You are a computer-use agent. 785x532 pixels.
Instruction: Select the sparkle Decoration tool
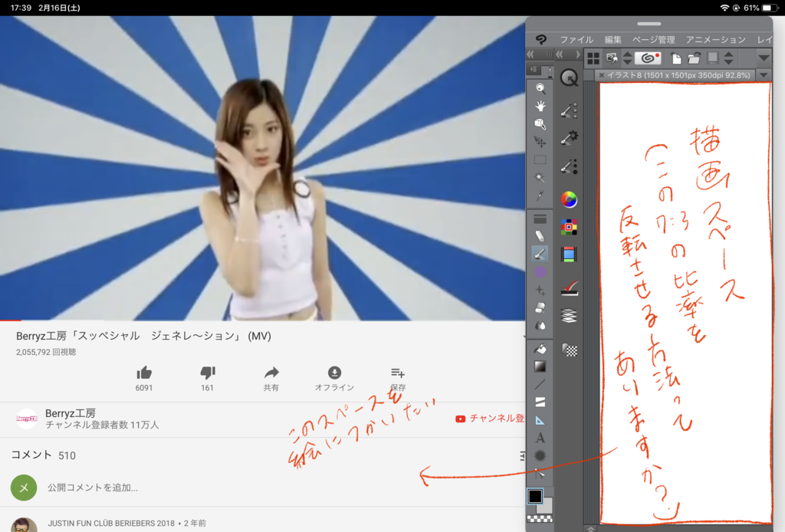540,291
